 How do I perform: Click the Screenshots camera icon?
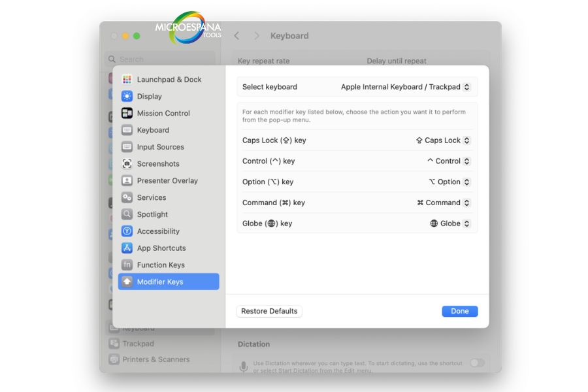[126, 164]
